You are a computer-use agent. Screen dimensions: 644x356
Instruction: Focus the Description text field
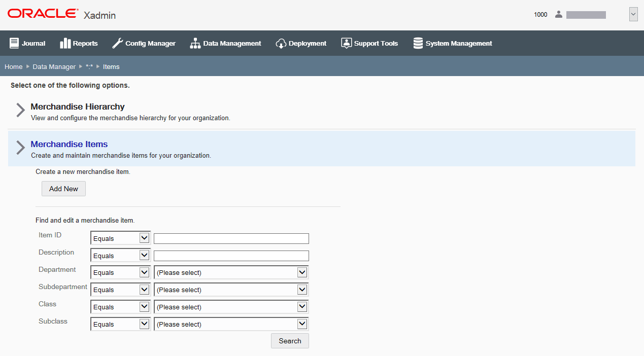pos(231,256)
